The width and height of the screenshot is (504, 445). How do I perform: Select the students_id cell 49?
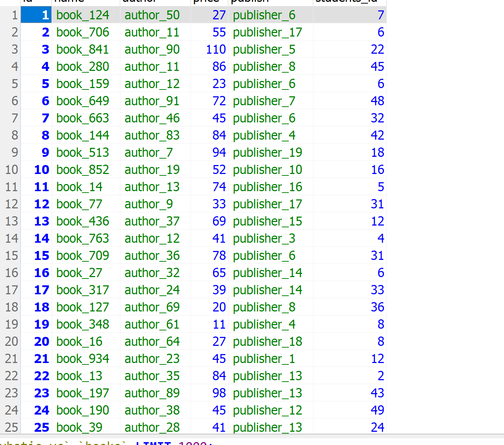pos(350,410)
